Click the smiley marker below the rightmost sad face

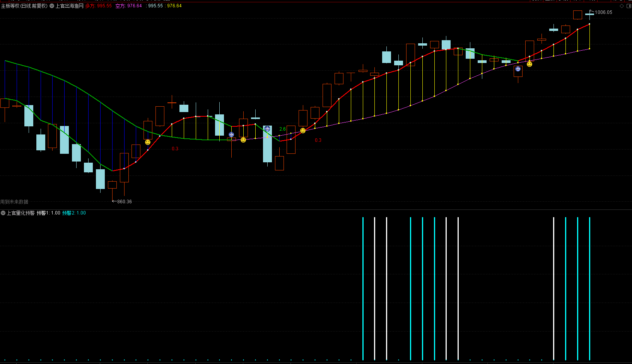pyautogui.click(x=530, y=64)
